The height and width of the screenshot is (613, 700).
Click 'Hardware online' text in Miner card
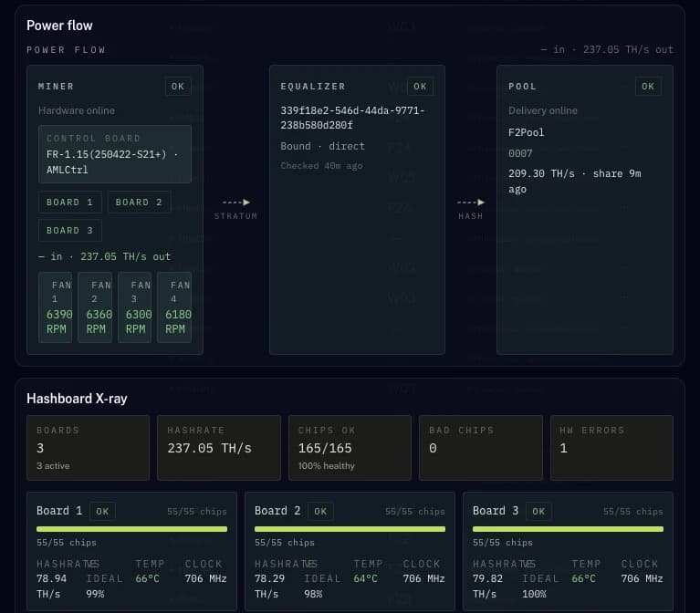[77, 110]
